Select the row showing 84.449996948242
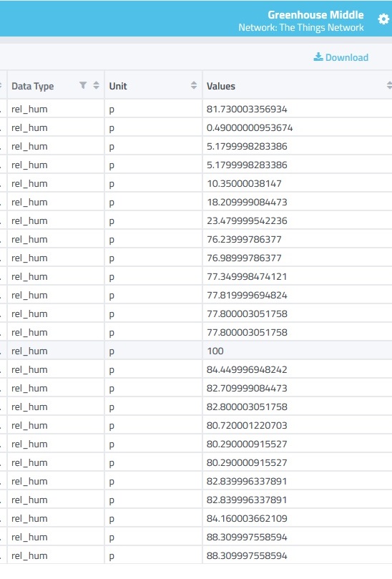The height and width of the screenshot is (579, 392). coord(196,369)
